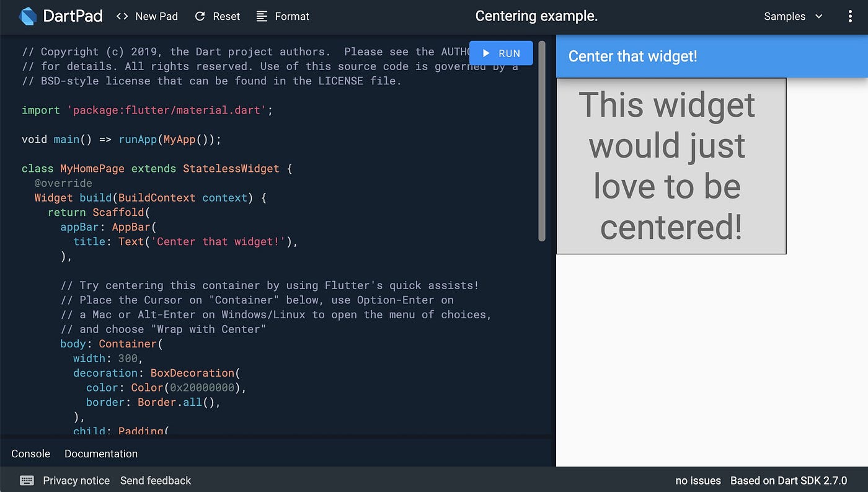The image size is (868, 492).
Task: Open the overflow menu dropdown options
Action: (x=850, y=17)
